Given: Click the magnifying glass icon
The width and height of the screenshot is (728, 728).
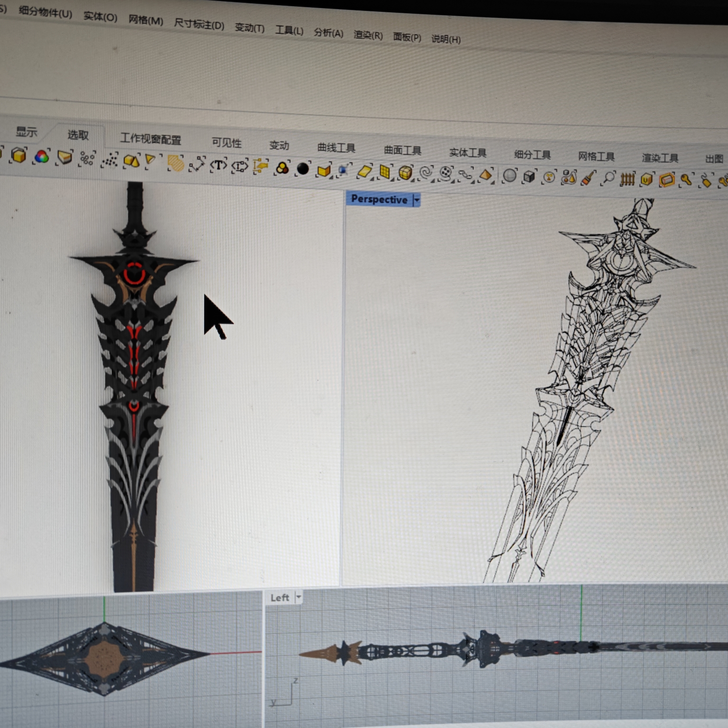Looking at the screenshot, I should tap(608, 178).
